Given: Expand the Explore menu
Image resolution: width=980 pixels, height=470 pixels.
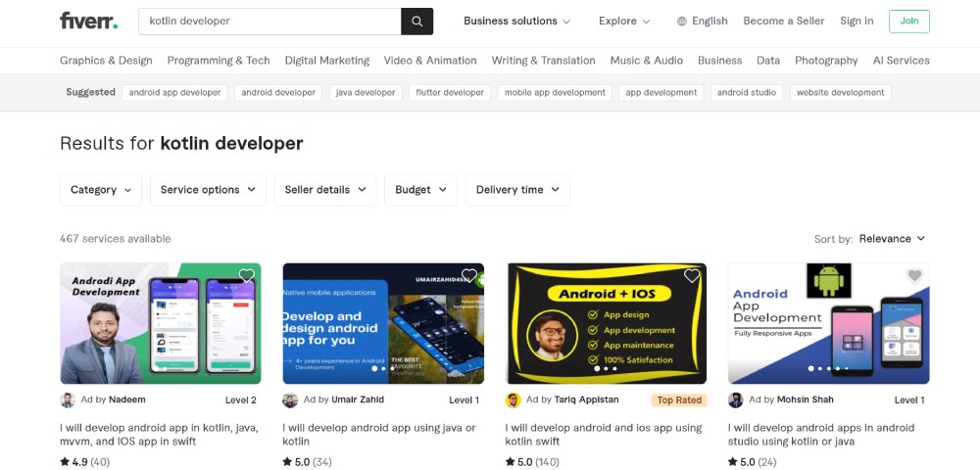Looking at the screenshot, I should (x=624, y=22).
